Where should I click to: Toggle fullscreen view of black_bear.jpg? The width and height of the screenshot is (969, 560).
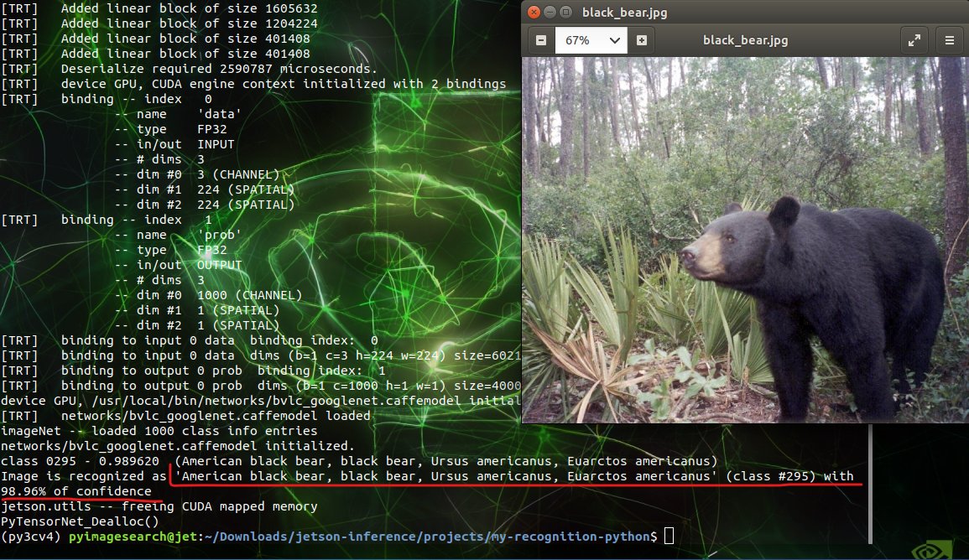tap(914, 41)
